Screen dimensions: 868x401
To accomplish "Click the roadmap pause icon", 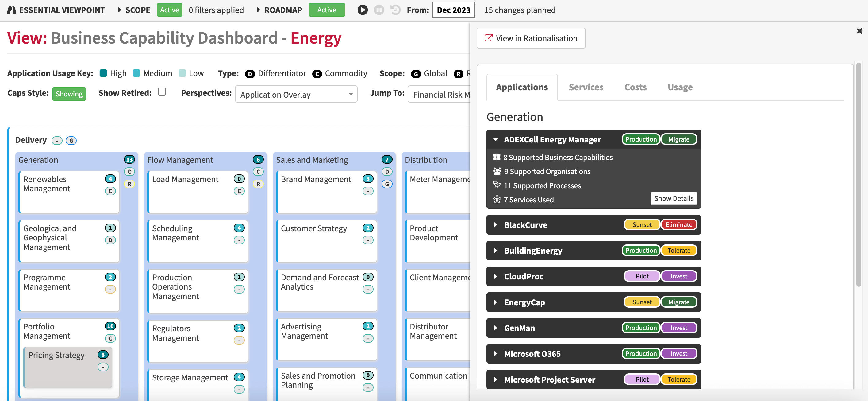I will coord(379,10).
